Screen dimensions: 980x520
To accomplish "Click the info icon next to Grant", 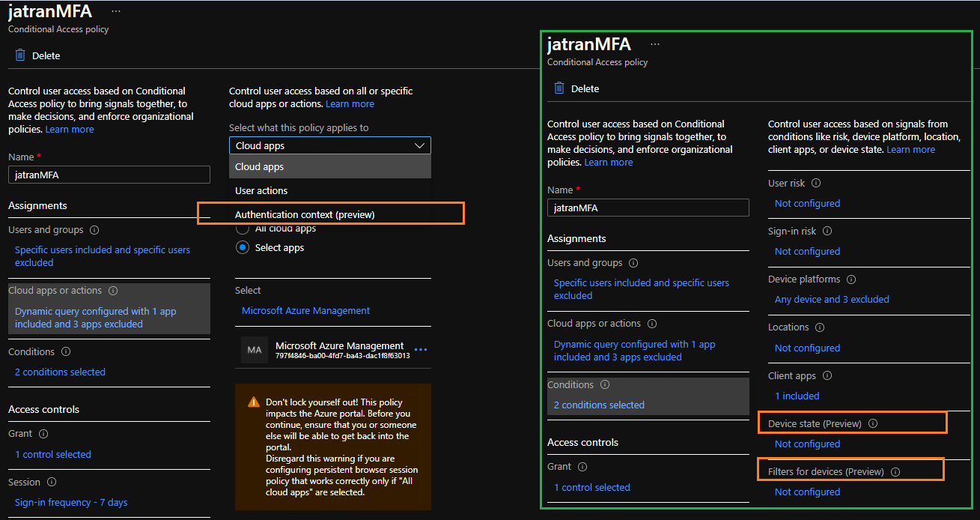I will [x=43, y=433].
